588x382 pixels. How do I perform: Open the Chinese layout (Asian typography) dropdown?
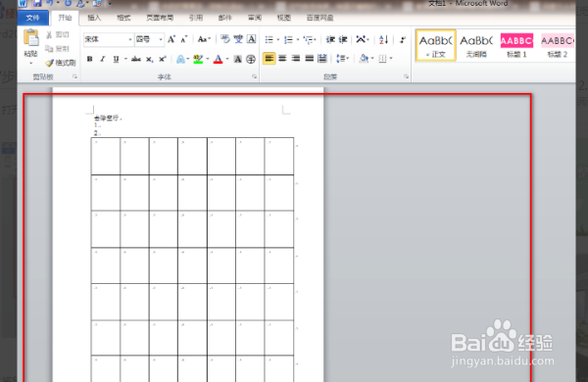click(x=363, y=39)
